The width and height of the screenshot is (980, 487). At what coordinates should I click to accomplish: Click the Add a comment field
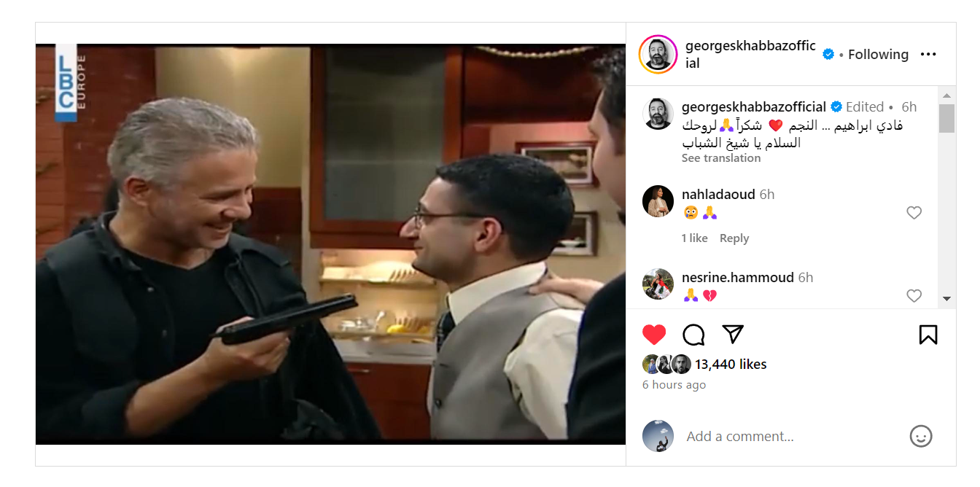pos(791,437)
